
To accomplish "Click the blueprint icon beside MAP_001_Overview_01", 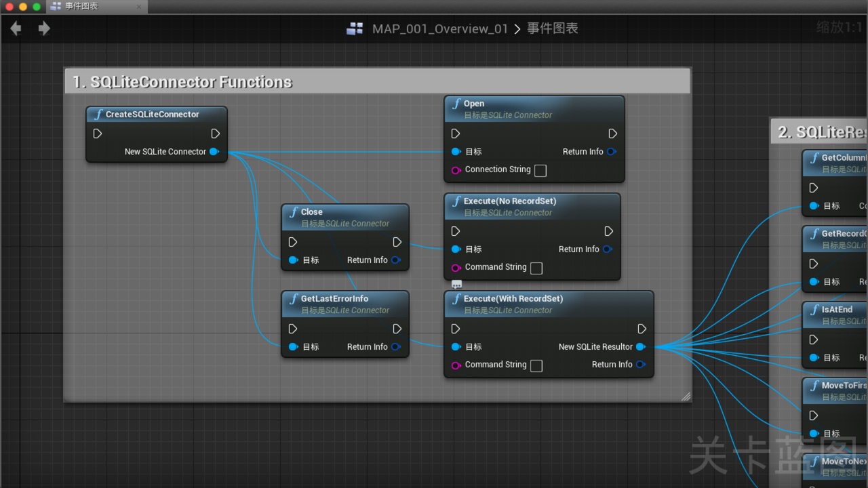I will coord(355,28).
